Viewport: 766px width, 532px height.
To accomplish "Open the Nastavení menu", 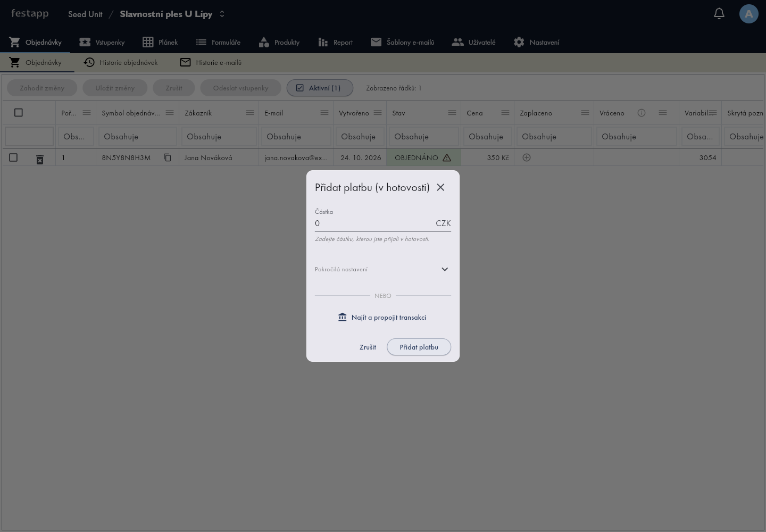I will click(536, 42).
